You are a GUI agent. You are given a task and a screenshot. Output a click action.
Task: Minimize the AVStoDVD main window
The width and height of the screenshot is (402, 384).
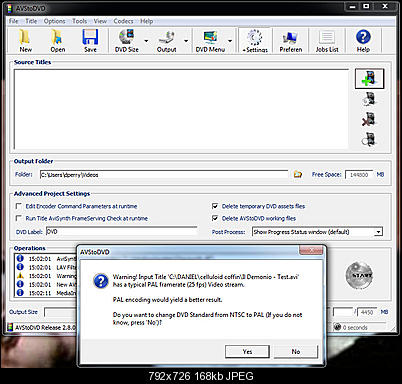coord(353,6)
